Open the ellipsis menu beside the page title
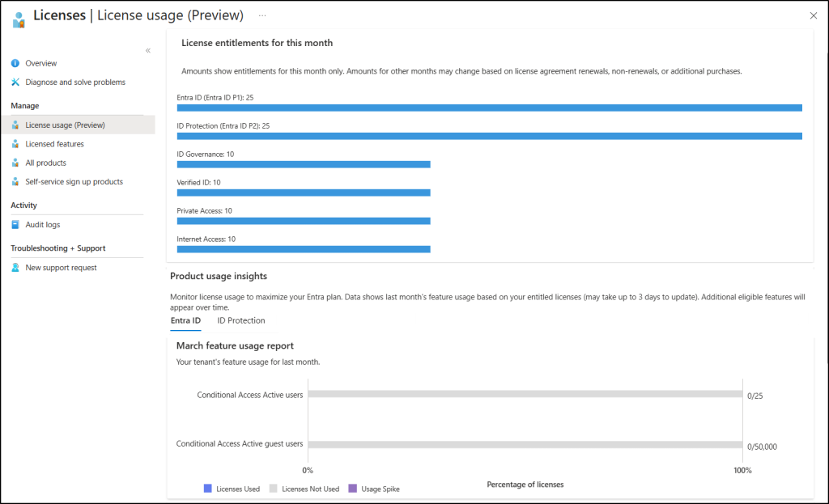 click(262, 15)
